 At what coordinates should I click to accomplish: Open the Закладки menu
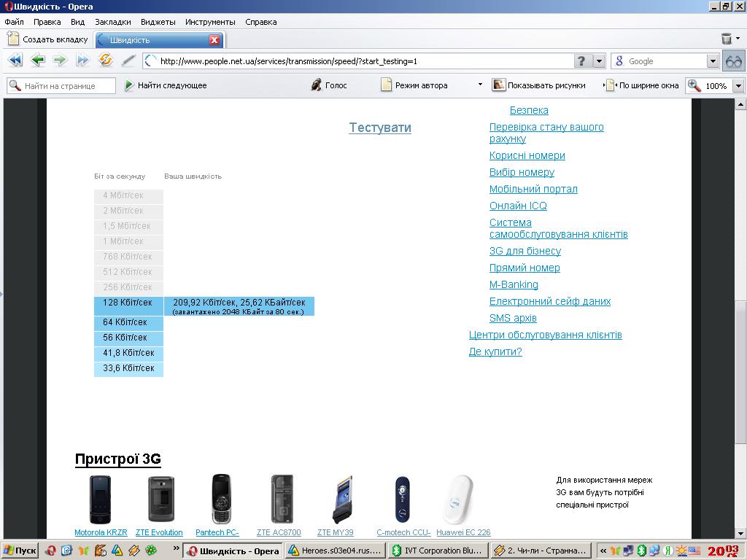coord(113,22)
